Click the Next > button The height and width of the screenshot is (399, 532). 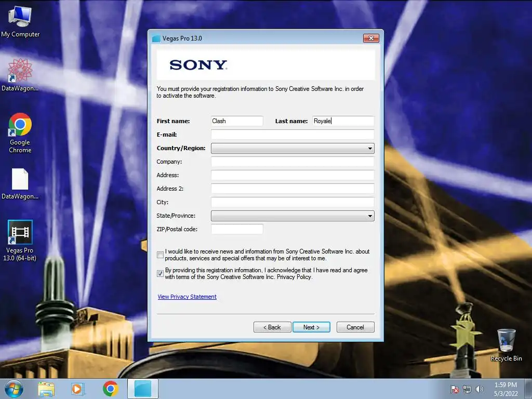click(311, 327)
